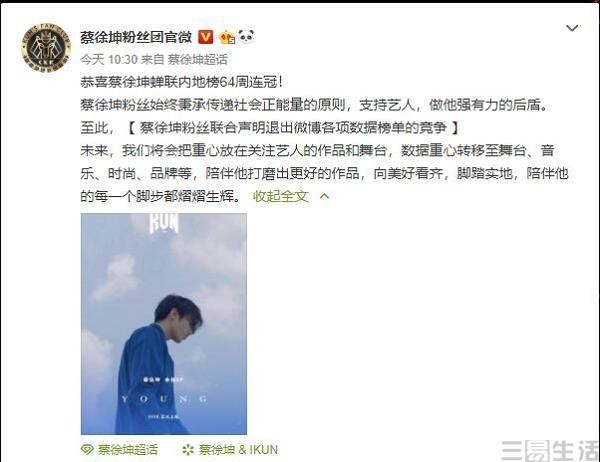This screenshot has width=600, height=462.
Task: Click the membership crown badge icon
Action: (x=227, y=37)
